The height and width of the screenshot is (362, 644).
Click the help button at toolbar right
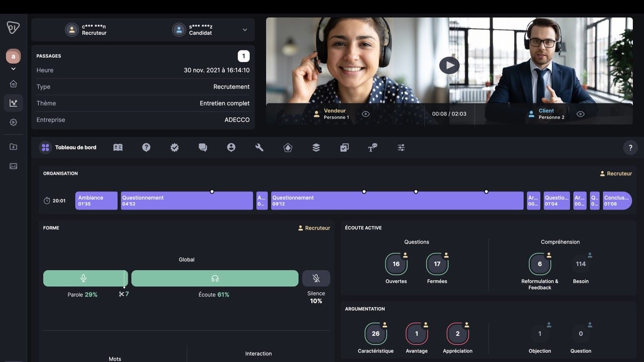[630, 147]
